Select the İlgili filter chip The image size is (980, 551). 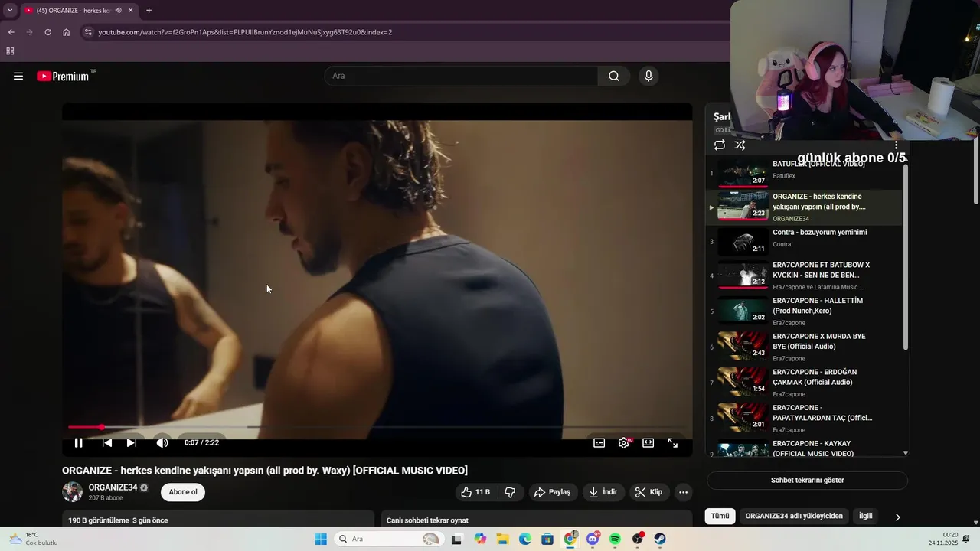coord(865,516)
